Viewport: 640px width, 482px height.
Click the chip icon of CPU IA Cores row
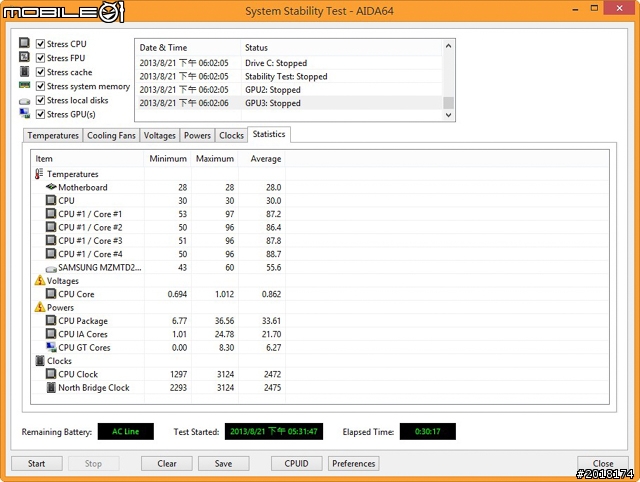(x=51, y=334)
